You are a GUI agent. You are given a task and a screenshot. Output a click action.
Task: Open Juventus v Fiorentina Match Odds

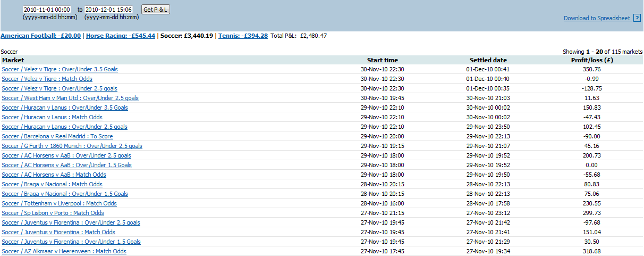58,232
